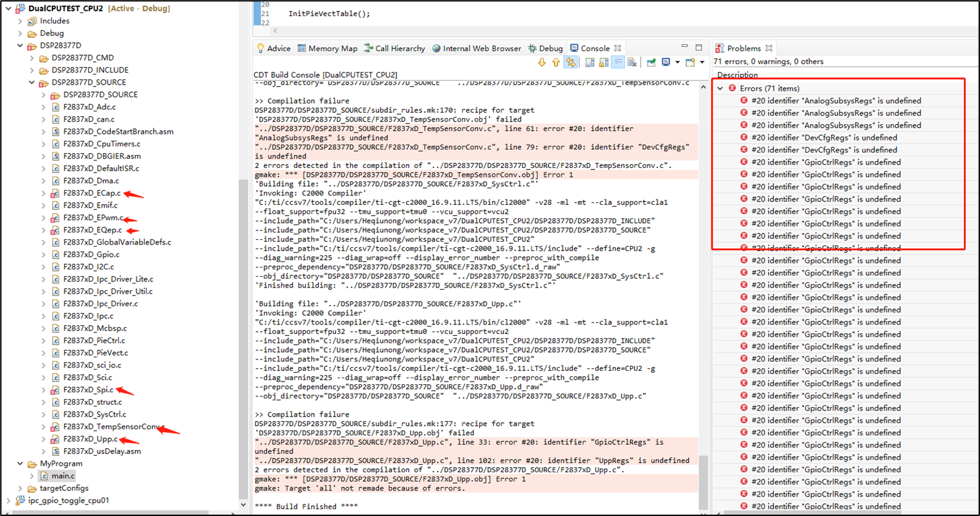Click the error icon on first DevCfgRegs row

point(744,138)
